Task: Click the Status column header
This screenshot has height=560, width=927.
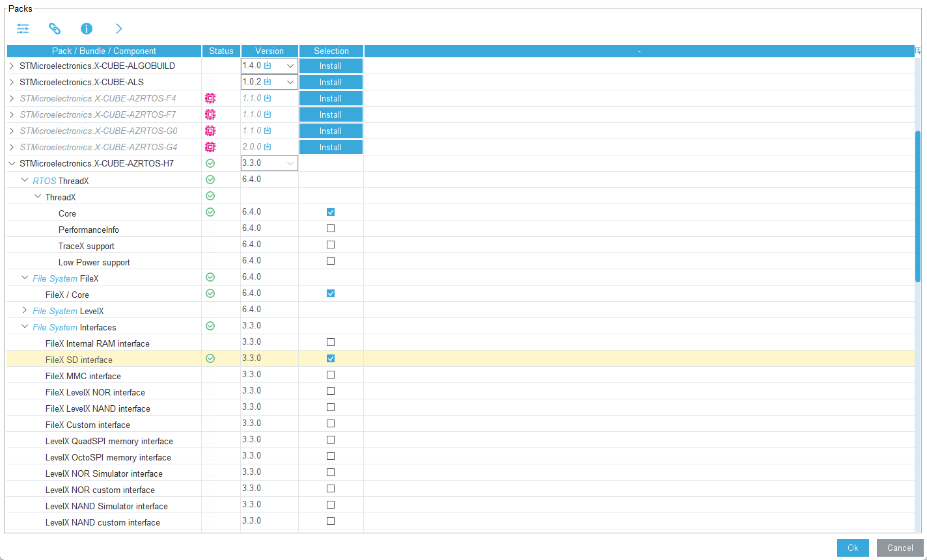Action: pos(221,51)
